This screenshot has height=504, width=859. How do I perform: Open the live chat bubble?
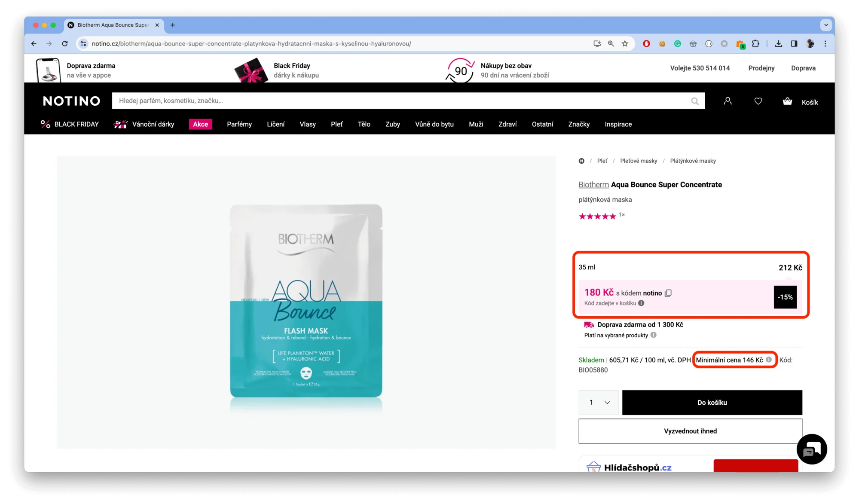coord(811,449)
